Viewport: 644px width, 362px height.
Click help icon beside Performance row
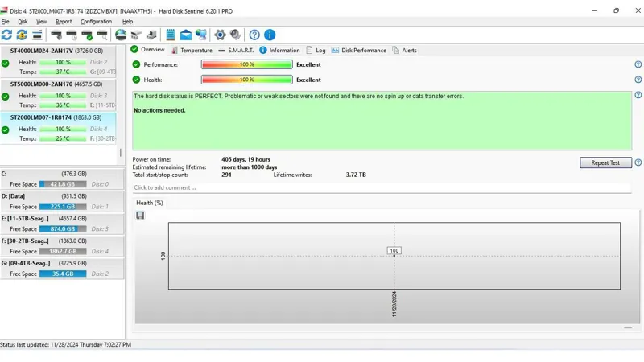coord(638,64)
